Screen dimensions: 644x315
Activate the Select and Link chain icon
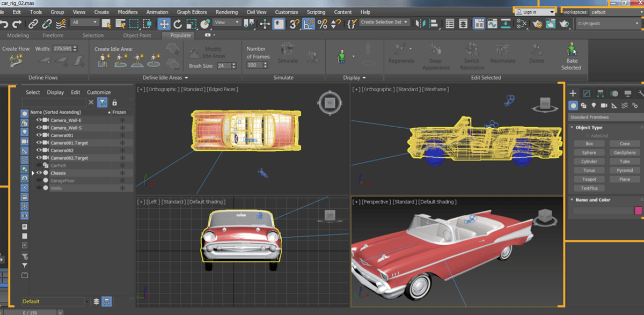(34, 24)
